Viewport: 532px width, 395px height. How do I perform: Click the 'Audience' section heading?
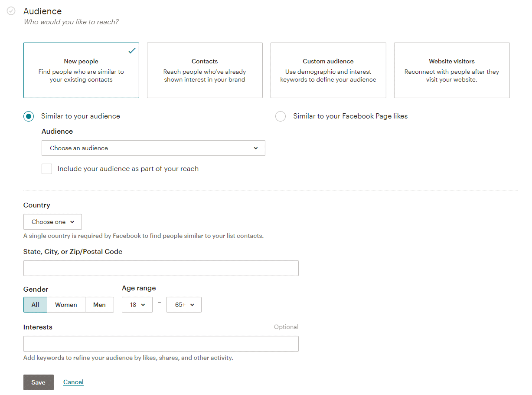[x=42, y=11]
